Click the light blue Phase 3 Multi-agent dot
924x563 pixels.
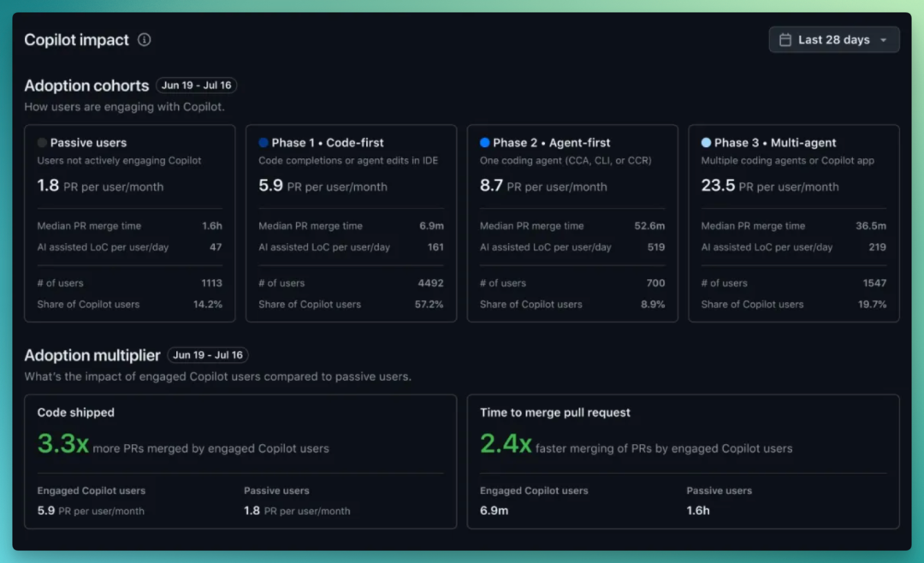(x=706, y=143)
